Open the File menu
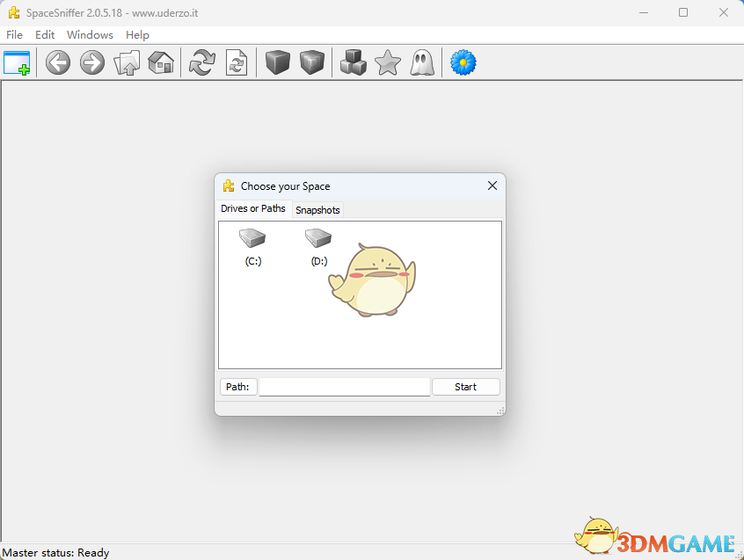Viewport: 744px width, 560px height. 14,35
